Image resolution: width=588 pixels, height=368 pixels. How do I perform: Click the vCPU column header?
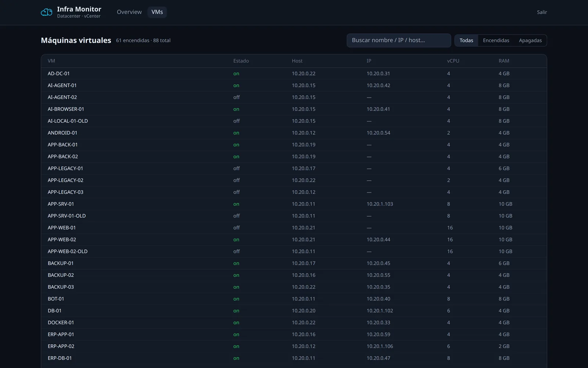tap(453, 61)
